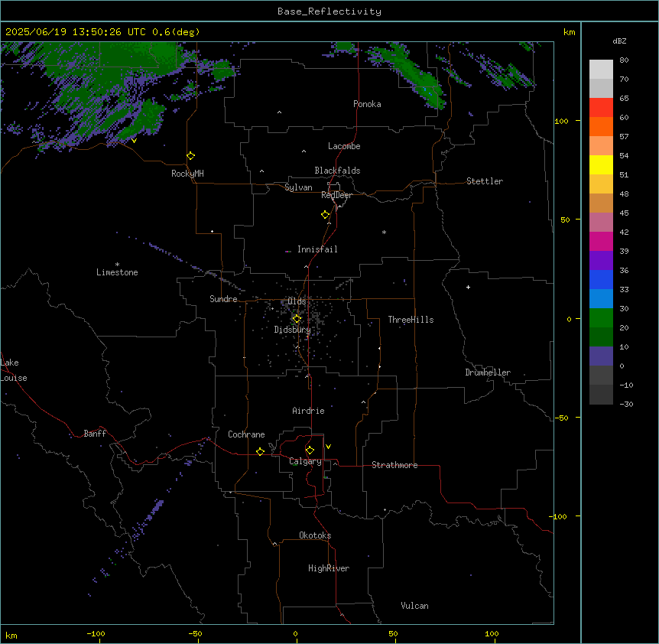
Task: Click the white plus marker west of Drumheller
Action: point(468,287)
